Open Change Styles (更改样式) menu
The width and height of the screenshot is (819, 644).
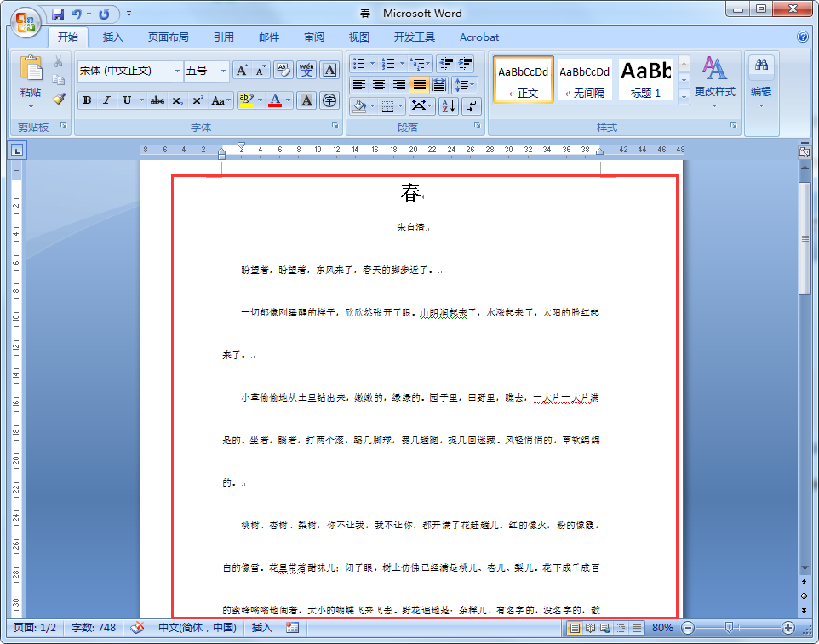(x=714, y=83)
